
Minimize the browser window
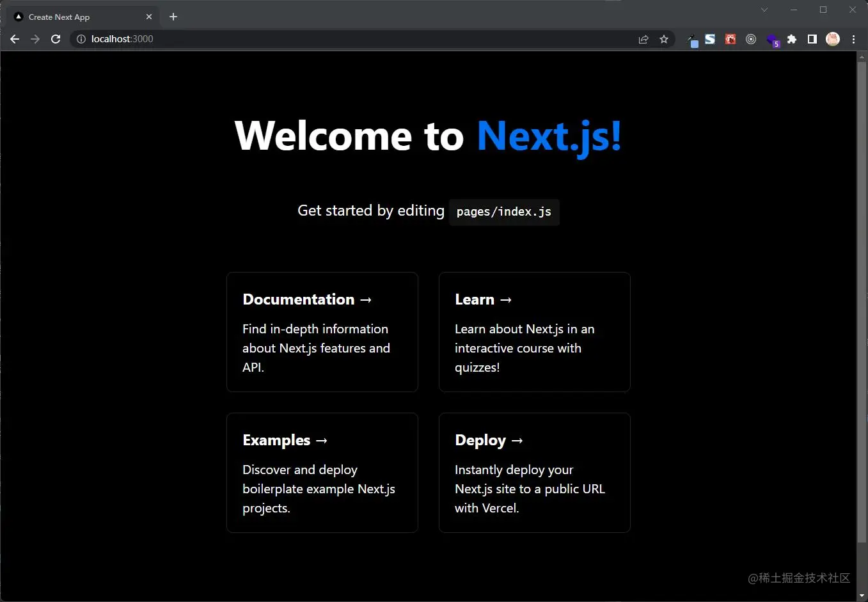point(794,10)
